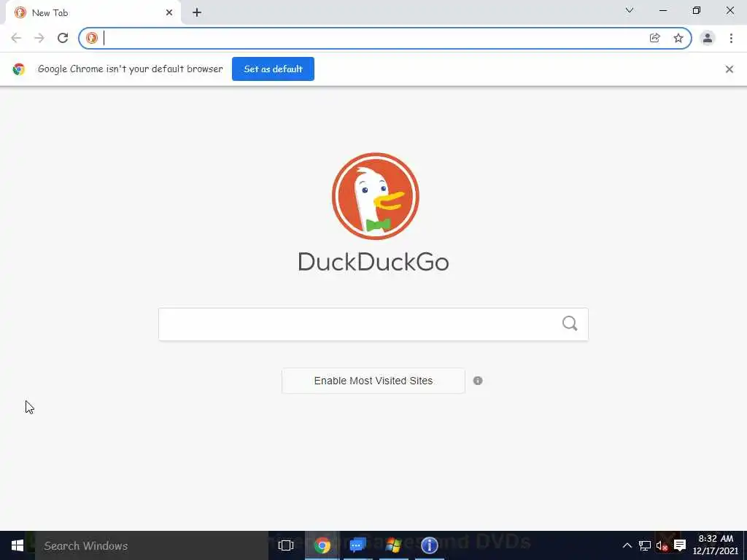
Task: Click the muted volume tray icon
Action: [x=662, y=545]
